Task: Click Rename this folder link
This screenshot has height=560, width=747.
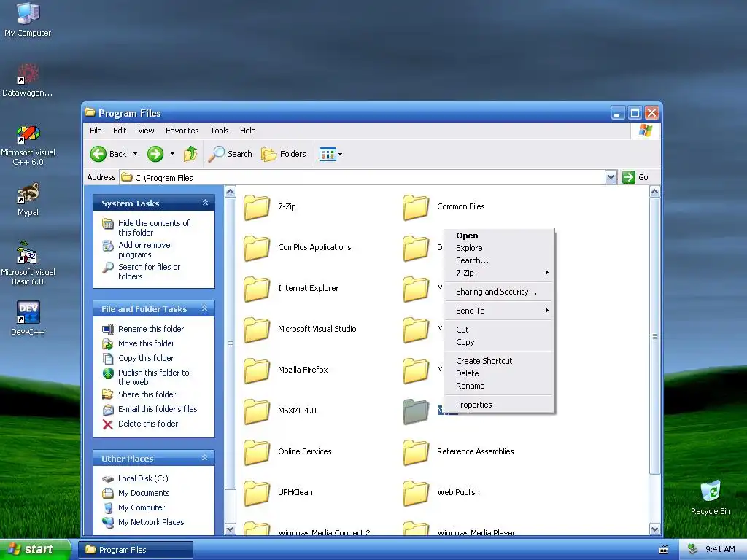Action: tap(150, 329)
